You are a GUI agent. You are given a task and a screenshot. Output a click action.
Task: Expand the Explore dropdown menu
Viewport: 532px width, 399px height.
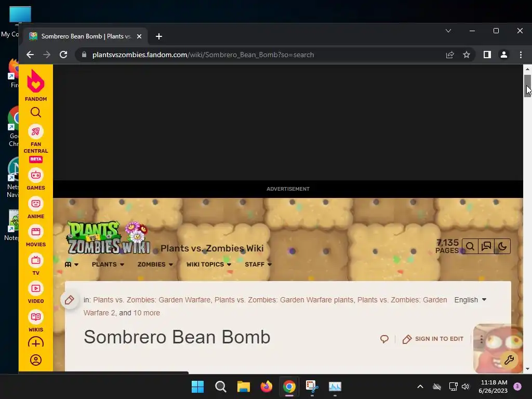(72, 264)
